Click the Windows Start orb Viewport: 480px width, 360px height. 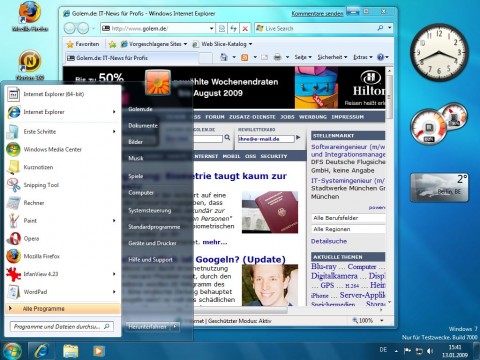[12, 351]
